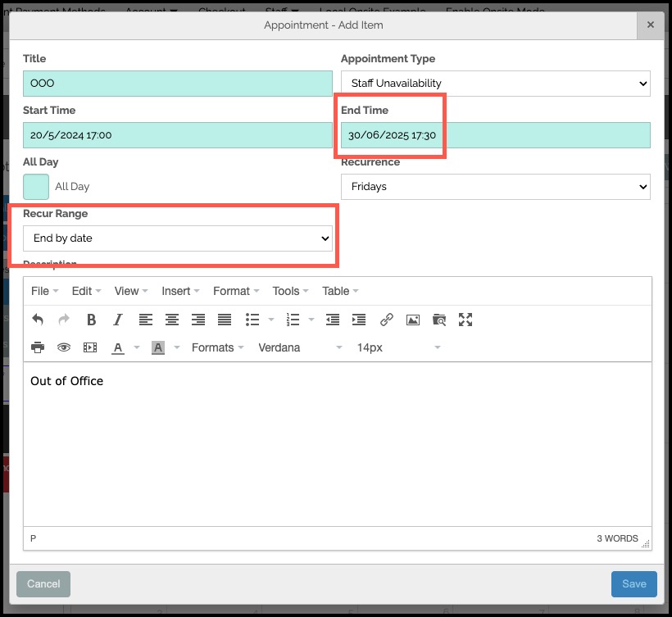The height and width of the screenshot is (617, 672).
Task: Insert a link with the chain icon
Action: [387, 320]
